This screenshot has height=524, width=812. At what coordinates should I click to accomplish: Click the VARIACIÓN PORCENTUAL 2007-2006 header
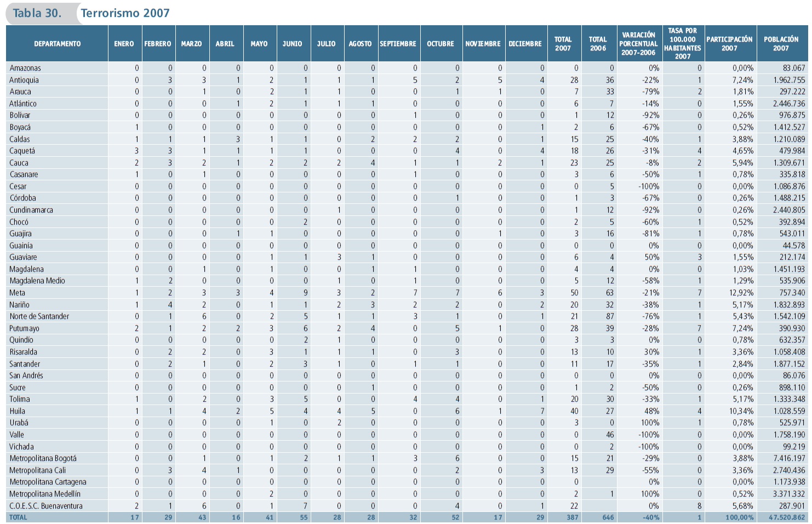pyautogui.click(x=638, y=44)
